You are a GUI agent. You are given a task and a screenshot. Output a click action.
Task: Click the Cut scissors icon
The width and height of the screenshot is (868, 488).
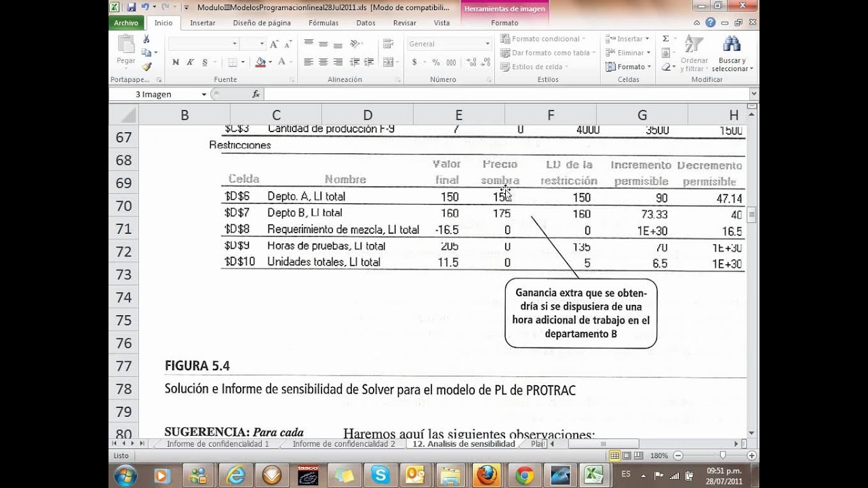point(146,39)
